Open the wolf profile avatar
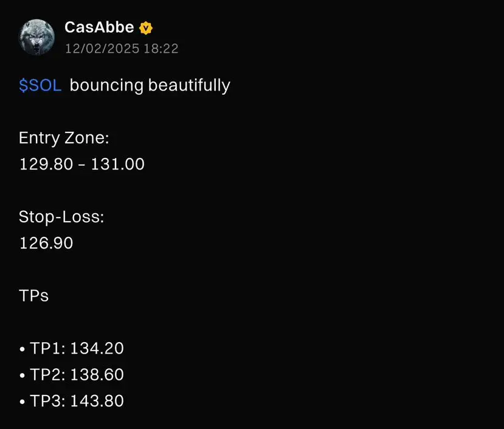This screenshot has width=504, height=429. 36,37
